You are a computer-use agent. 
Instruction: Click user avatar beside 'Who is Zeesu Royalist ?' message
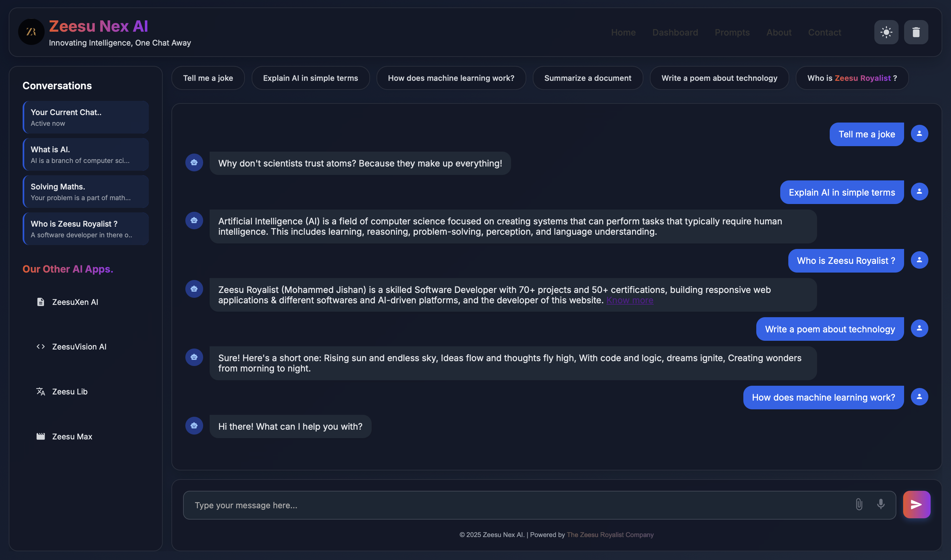point(920,260)
